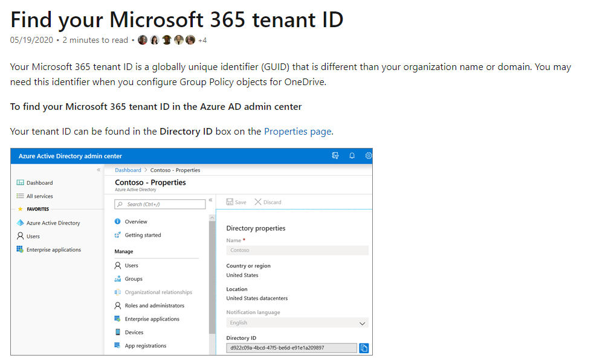Click the Groups icon
This screenshot has height=364, width=594.
pyautogui.click(x=118, y=279)
